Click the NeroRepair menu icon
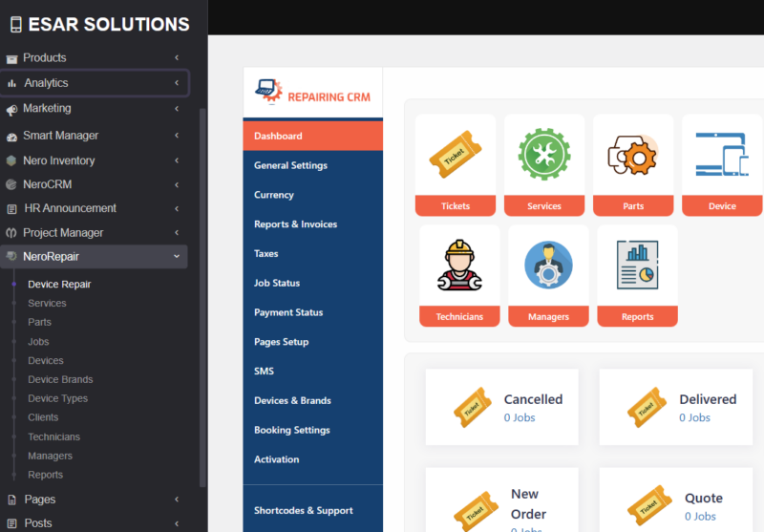Viewport: 764px width, 532px height. (11, 256)
